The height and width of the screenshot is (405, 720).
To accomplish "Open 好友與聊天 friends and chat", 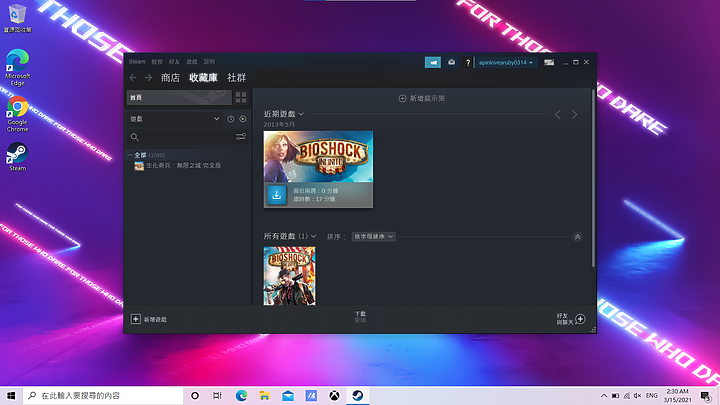I will [571, 319].
